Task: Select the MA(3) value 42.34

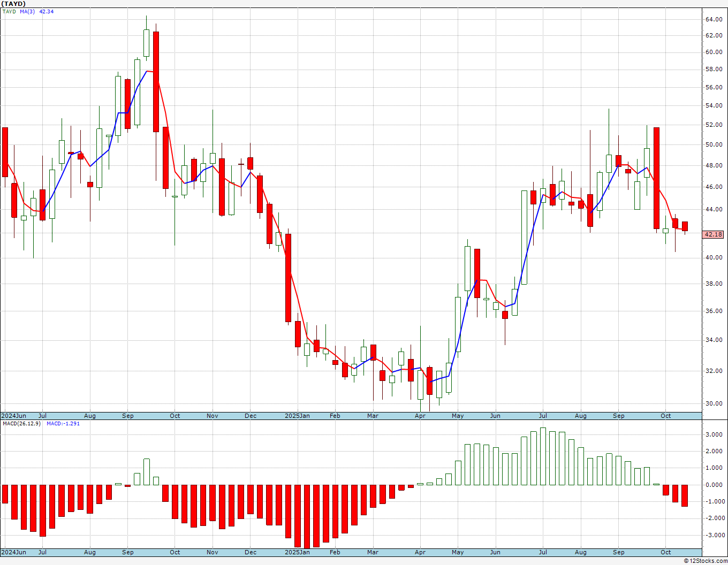Action: click(47, 12)
